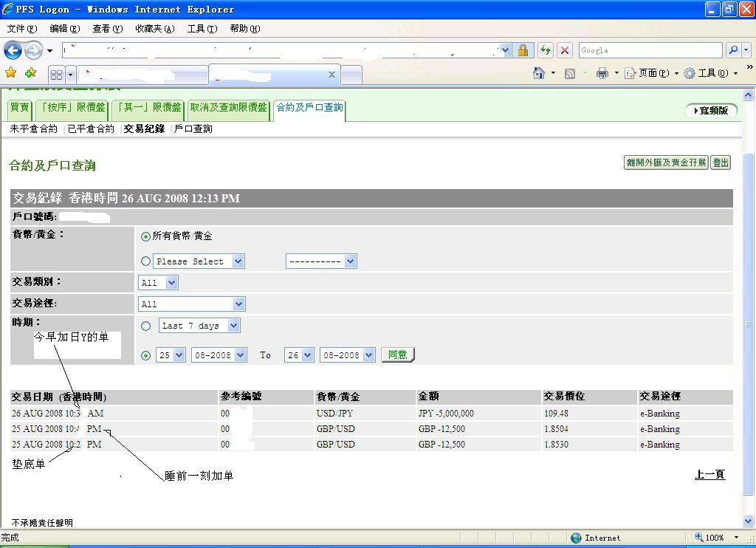756x548 pixels.
Task: Click the Print icon in command bar
Action: coord(602,73)
